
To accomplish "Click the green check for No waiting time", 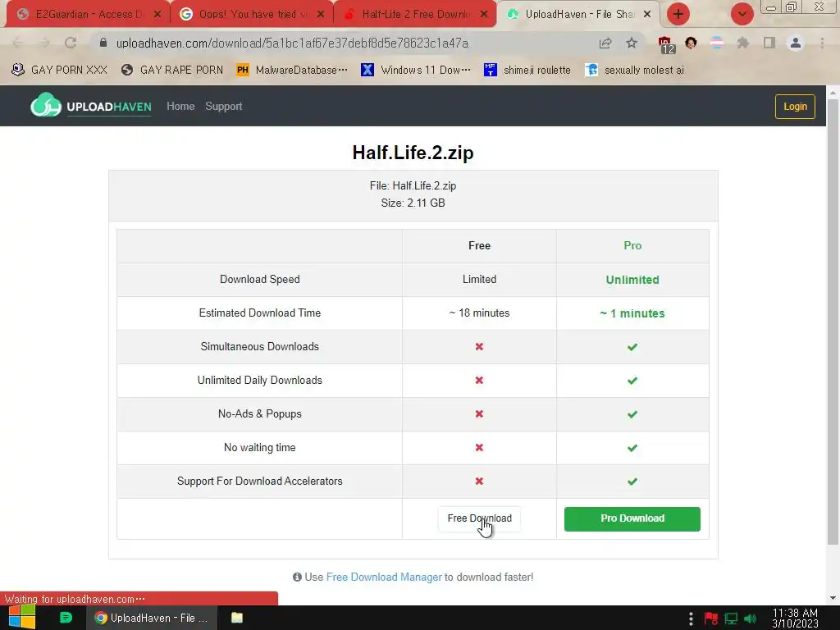I will click(632, 448).
